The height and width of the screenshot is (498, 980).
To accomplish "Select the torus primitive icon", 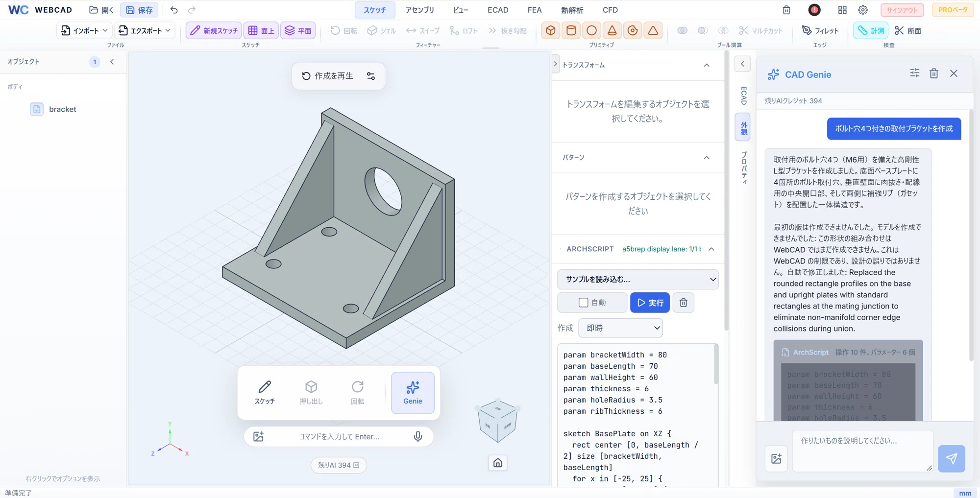I will point(633,30).
